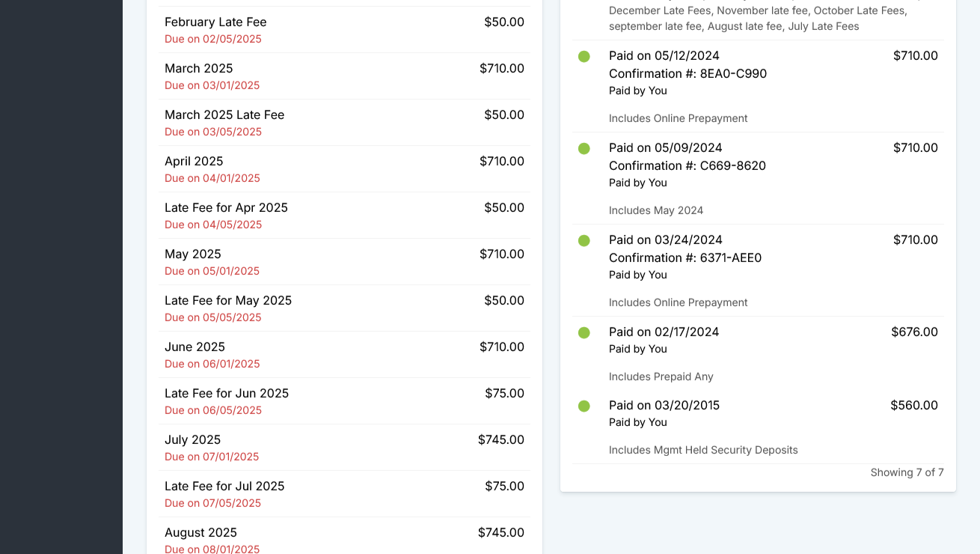Select the Late Fee for Jul 2025 row
This screenshot has height=554, width=980.
coord(344,494)
